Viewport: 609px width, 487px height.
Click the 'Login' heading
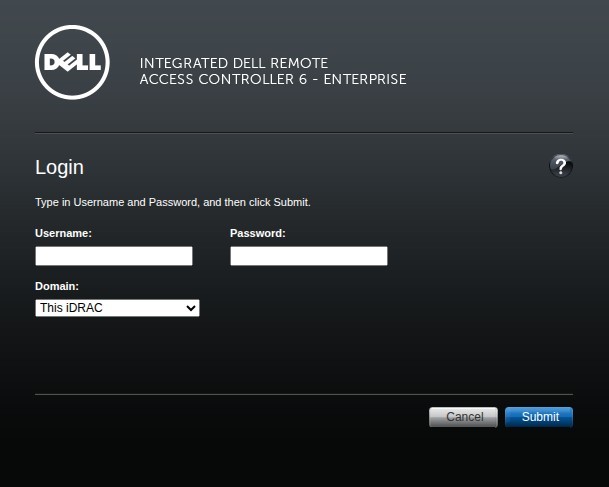(x=59, y=167)
